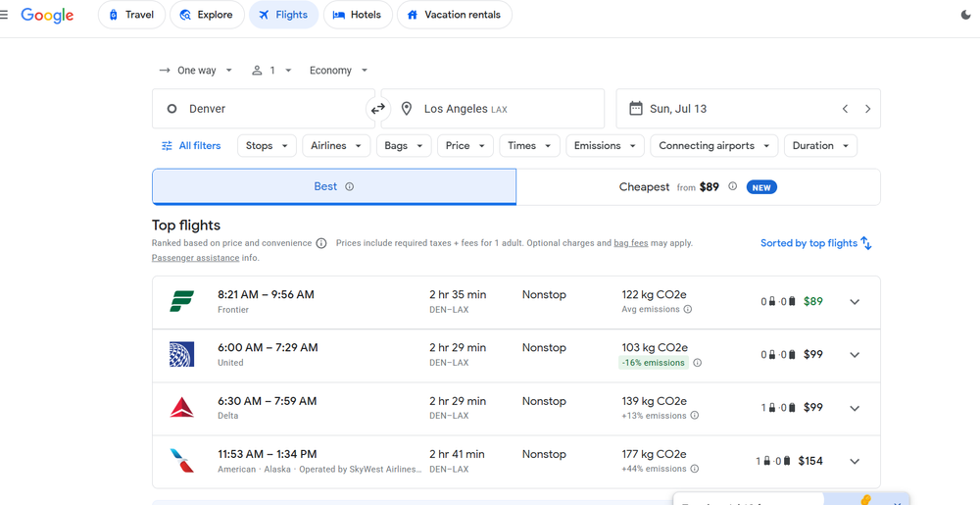This screenshot has height=505, width=980.
Task: Open the Google main menu hamburger
Action: point(3,15)
